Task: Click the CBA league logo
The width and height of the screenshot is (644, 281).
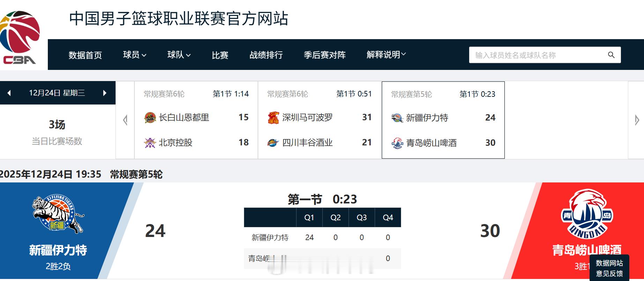Action: 20,38
